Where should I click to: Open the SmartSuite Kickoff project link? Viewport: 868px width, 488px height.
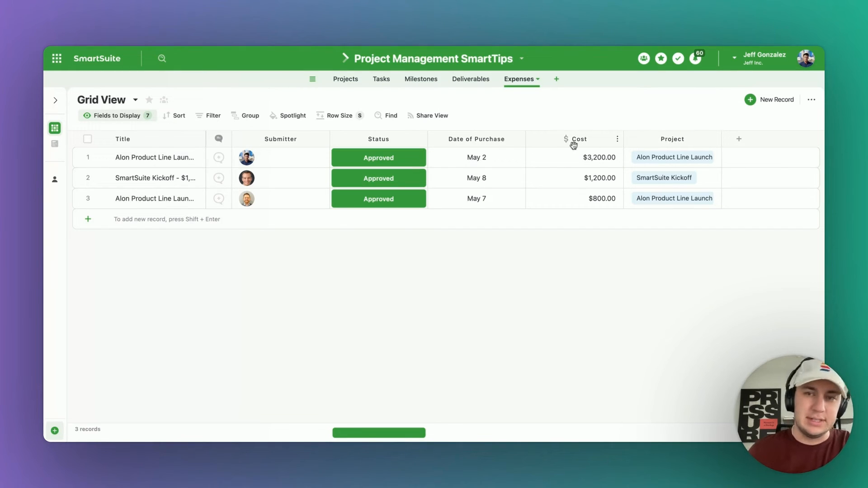664,178
